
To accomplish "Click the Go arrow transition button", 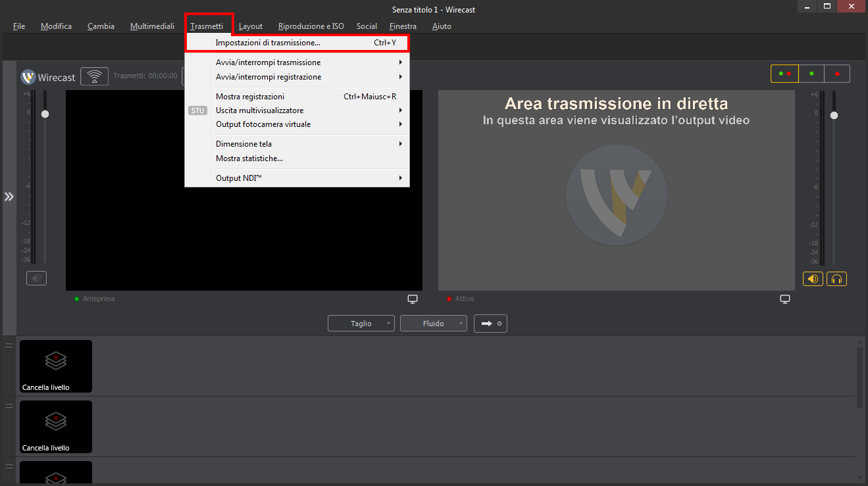I will [490, 324].
